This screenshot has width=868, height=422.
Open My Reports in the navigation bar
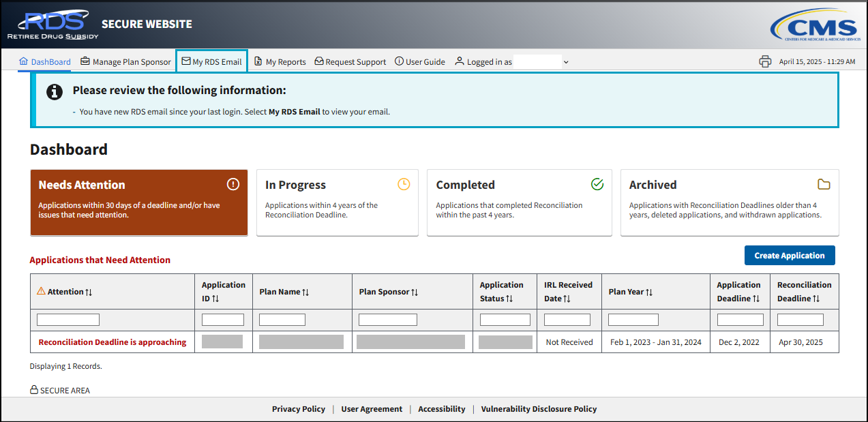coord(280,61)
